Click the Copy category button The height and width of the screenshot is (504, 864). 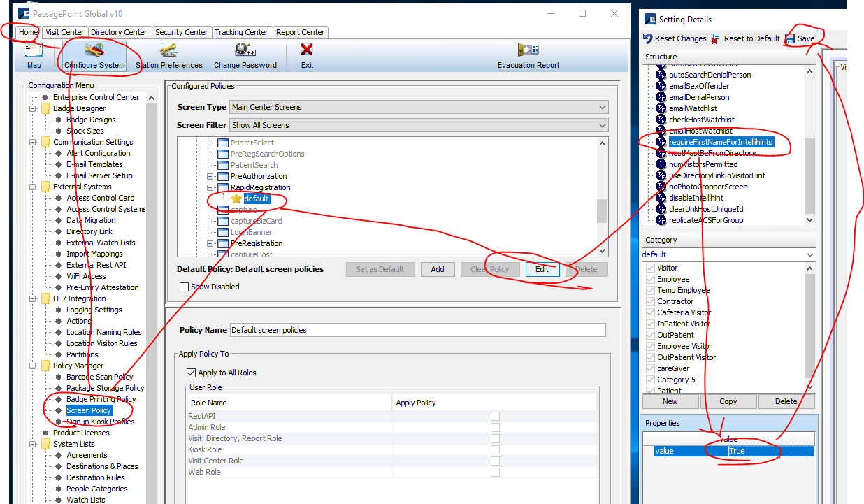(728, 401)
